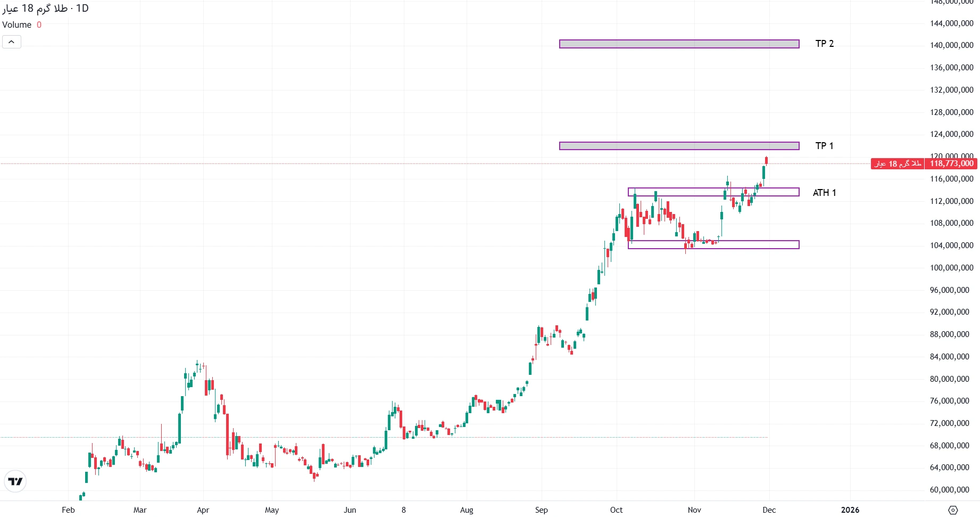The height and width of the screenshot is (517, 980).
Task: Open chart settings gear in bottom-right corner
Action: coord(952,510)
